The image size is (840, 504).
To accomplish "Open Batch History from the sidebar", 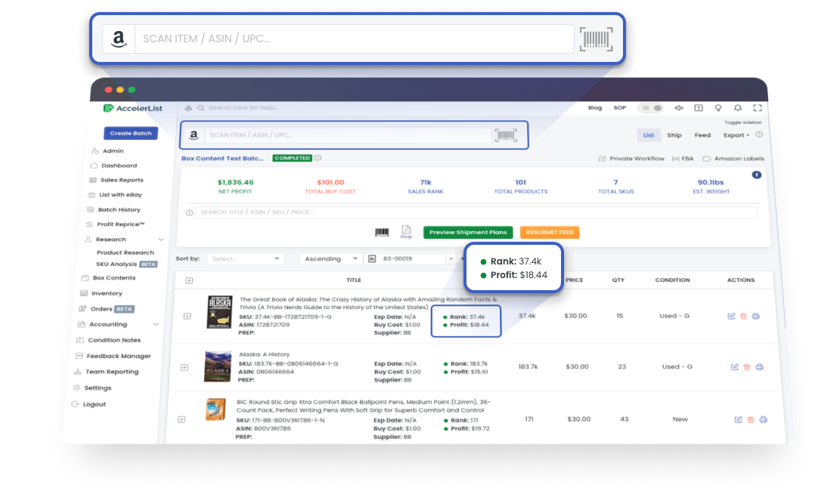I will pyautogui.click(x=119, y=210).
